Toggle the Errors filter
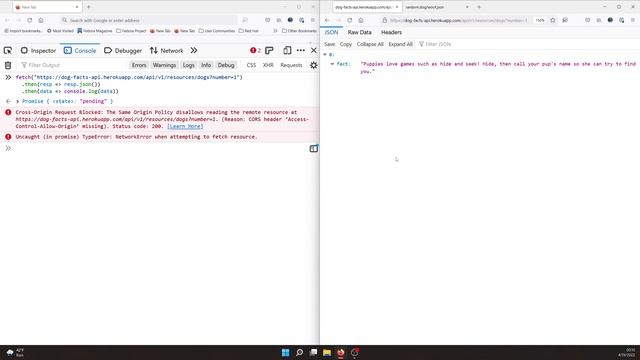The image size is (640, 360). (139, 65)
